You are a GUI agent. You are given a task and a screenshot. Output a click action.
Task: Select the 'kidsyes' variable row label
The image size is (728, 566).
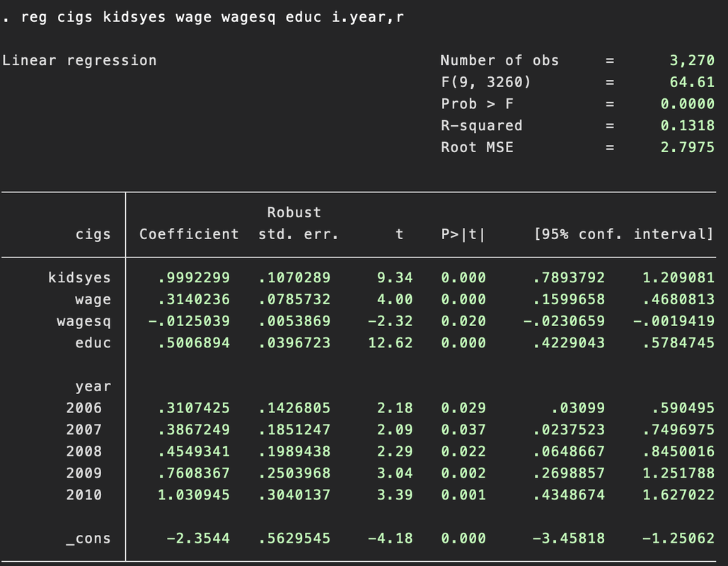pos(79,277)
